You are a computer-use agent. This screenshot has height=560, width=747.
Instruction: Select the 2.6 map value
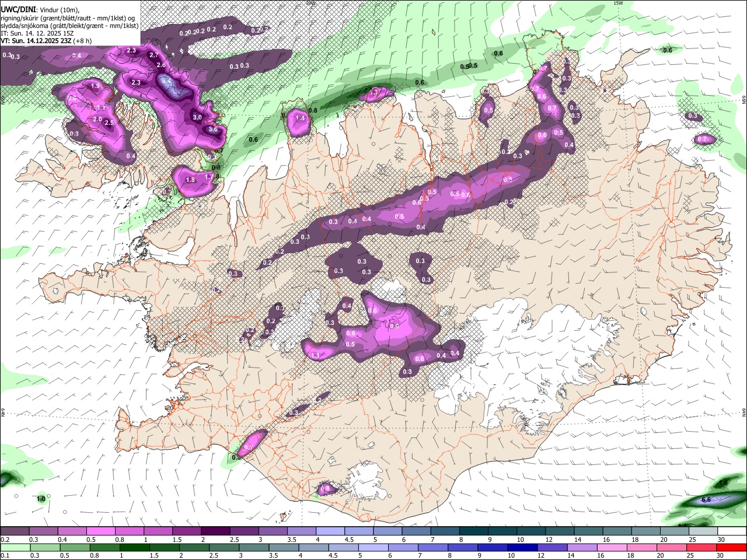click(x=161, y=65)
